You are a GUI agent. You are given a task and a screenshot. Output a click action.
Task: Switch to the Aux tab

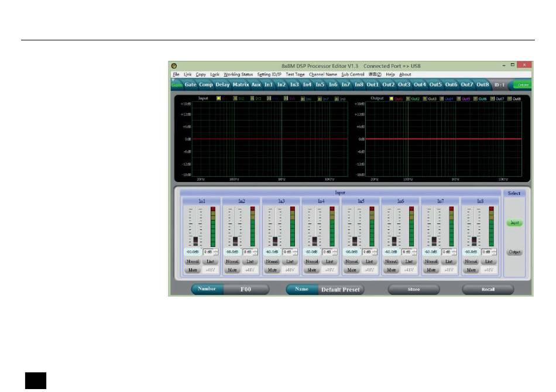[x=256, y=85]
